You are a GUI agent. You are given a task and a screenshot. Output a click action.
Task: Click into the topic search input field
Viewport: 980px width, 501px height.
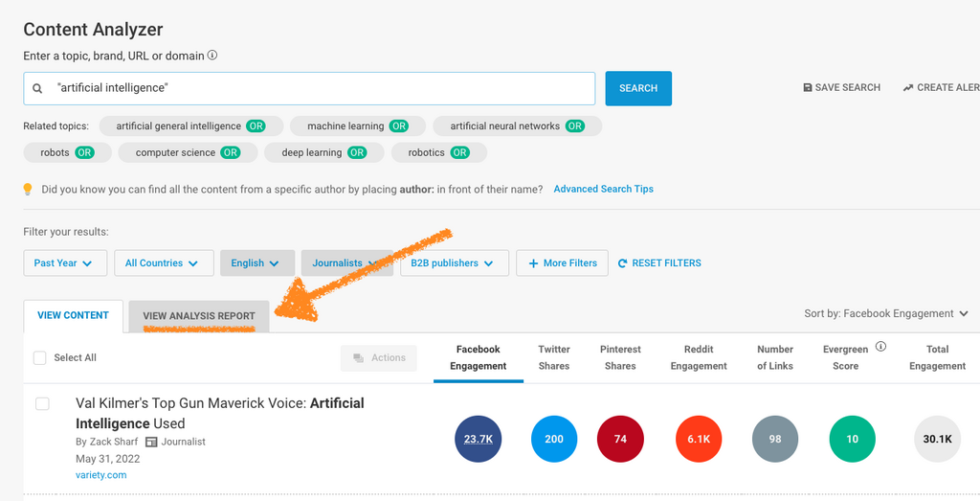[x=316, y=88]
